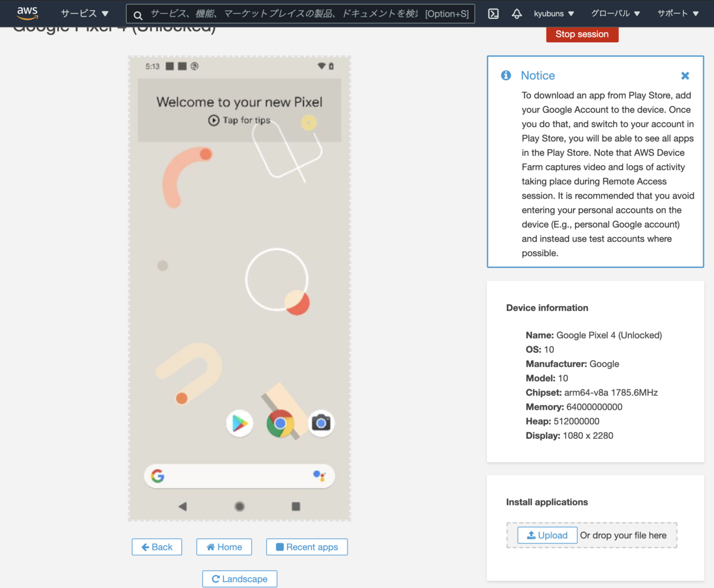The image size is (714, 588).
Task: Click the Notice info icon
Action: point(506,75)
